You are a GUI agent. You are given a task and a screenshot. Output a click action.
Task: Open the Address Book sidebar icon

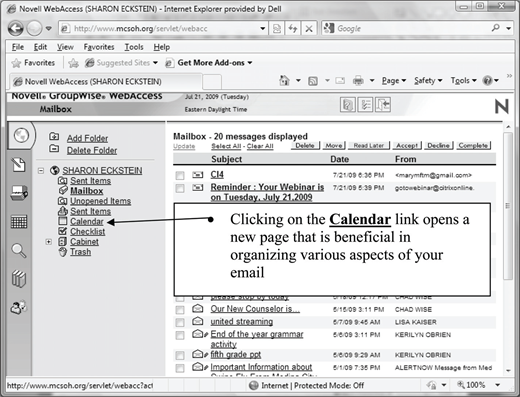(x=19, y=193)
